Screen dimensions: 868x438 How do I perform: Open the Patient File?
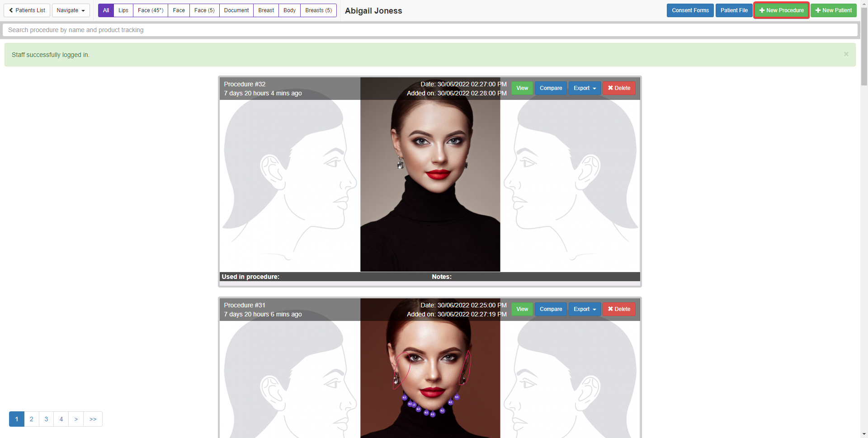[734, 10]
